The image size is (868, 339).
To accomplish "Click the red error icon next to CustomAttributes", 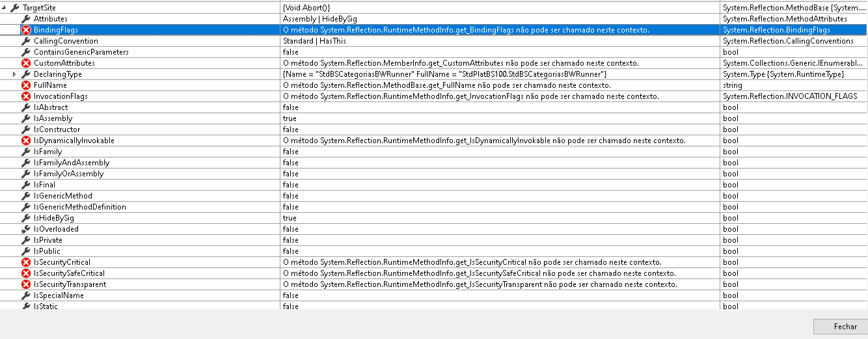I will click(26, 63).
